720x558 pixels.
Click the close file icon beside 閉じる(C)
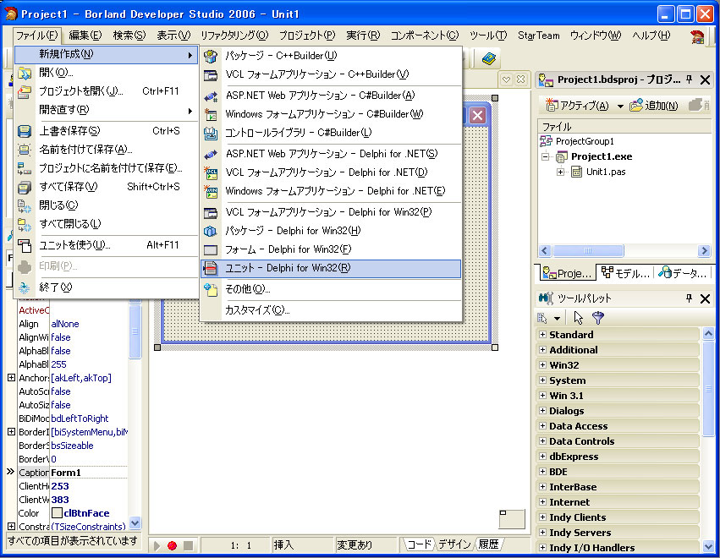pyautogui.click(x=24, y=205)
